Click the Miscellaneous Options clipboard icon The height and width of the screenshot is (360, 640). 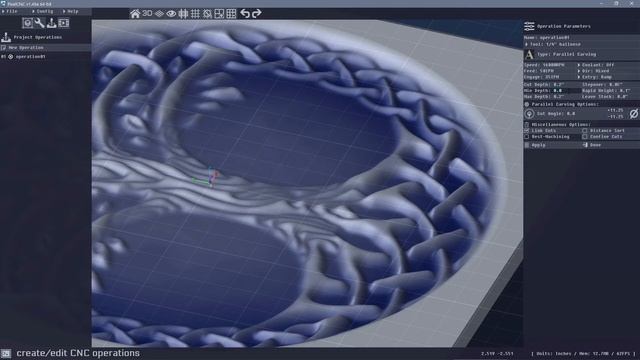(527, 124)
